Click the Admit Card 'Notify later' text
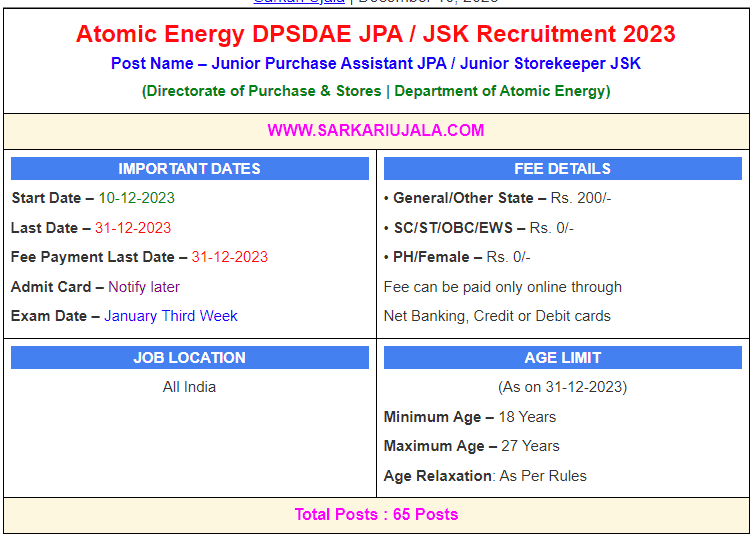754x534 pixels. [x=144, y=287]
